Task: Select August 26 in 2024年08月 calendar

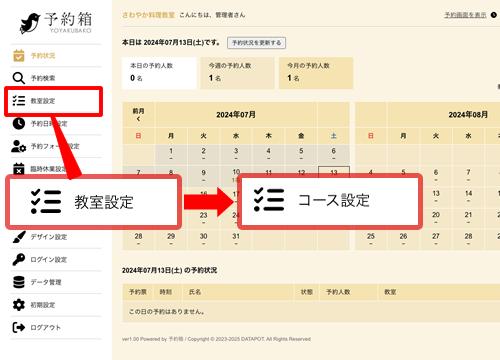Action: (x=403, y=240)
